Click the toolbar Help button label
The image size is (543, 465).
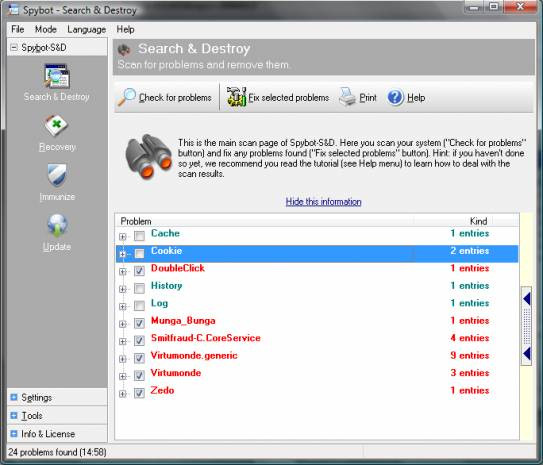416,98
